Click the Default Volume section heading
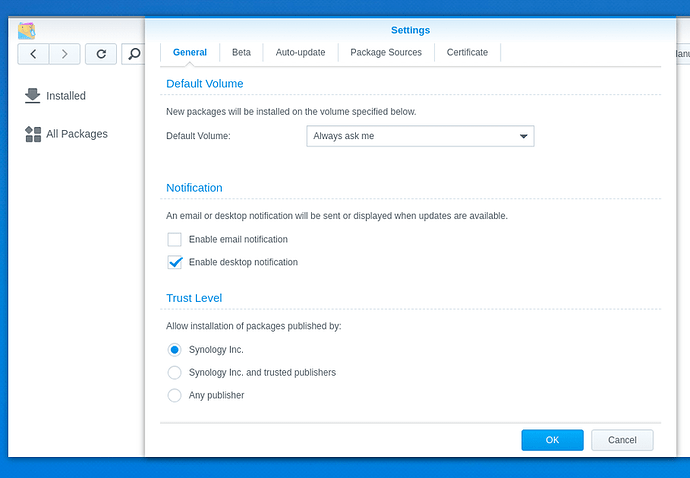 (205, 84)
